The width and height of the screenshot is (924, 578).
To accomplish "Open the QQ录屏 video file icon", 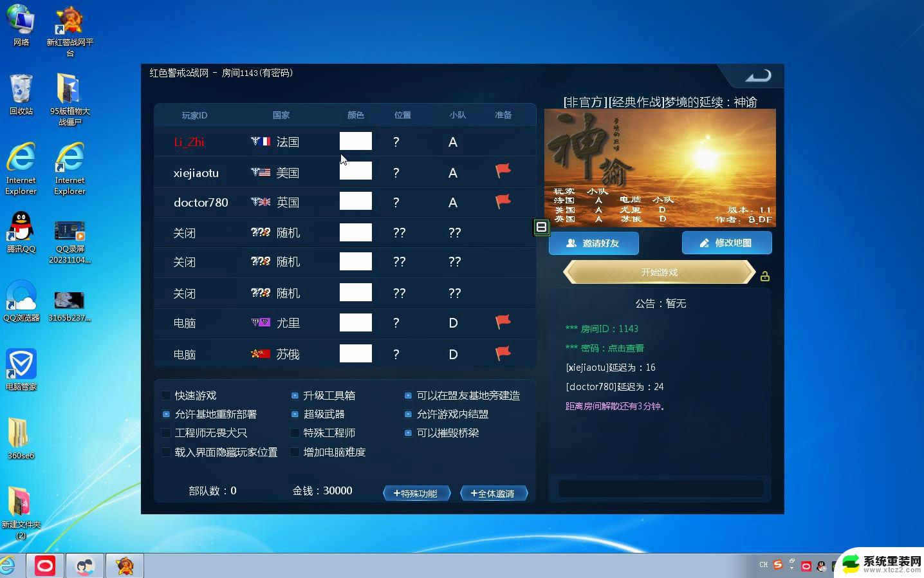I will [70, 243].
